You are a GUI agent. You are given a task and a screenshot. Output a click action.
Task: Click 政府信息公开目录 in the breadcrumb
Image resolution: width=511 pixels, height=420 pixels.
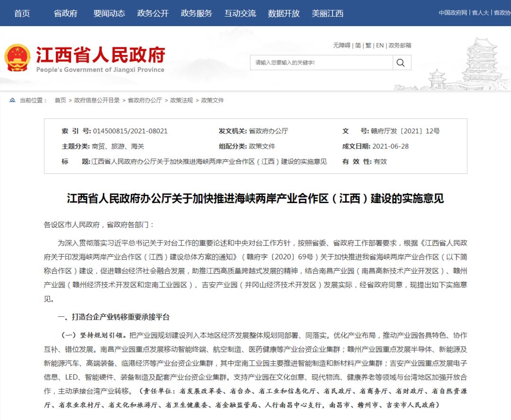click(97, 100)
